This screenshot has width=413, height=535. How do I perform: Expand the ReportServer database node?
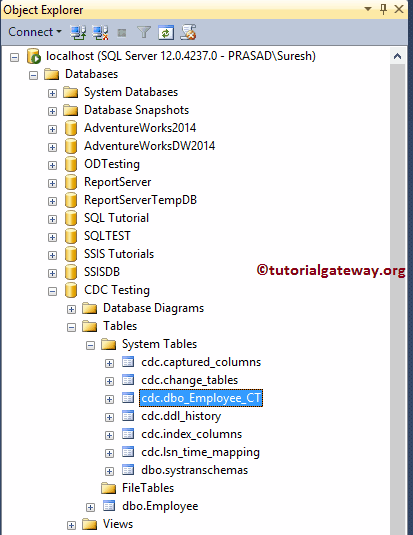pyautogui.click(x=52, y=184)
